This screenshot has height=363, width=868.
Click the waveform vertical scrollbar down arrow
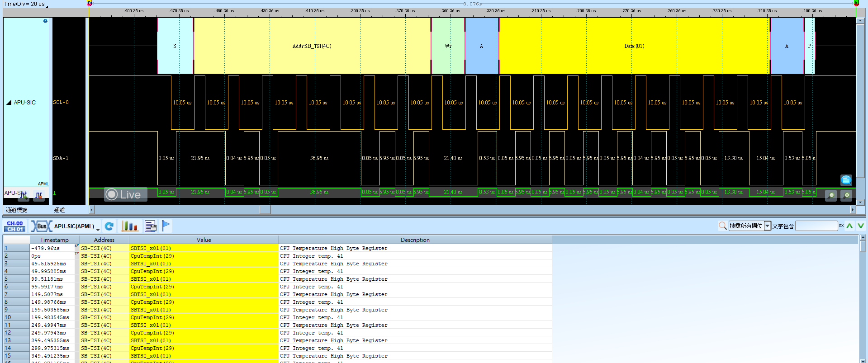coord(860,202)
